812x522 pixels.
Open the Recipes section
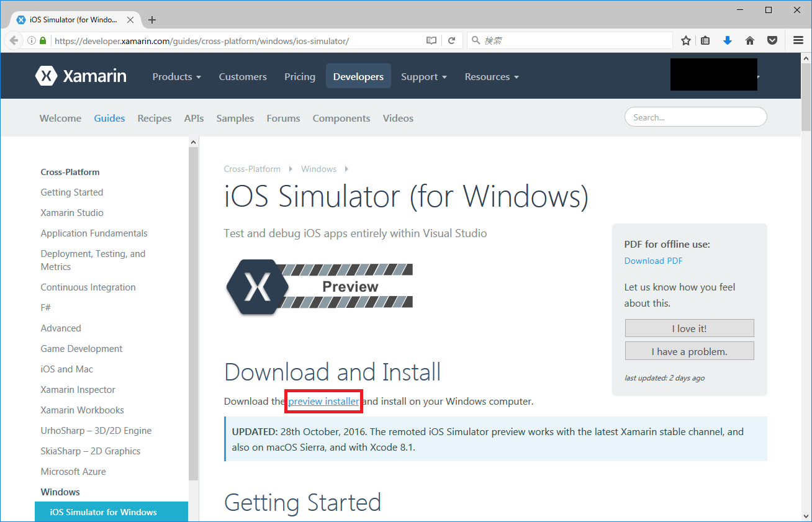point(155,118)
